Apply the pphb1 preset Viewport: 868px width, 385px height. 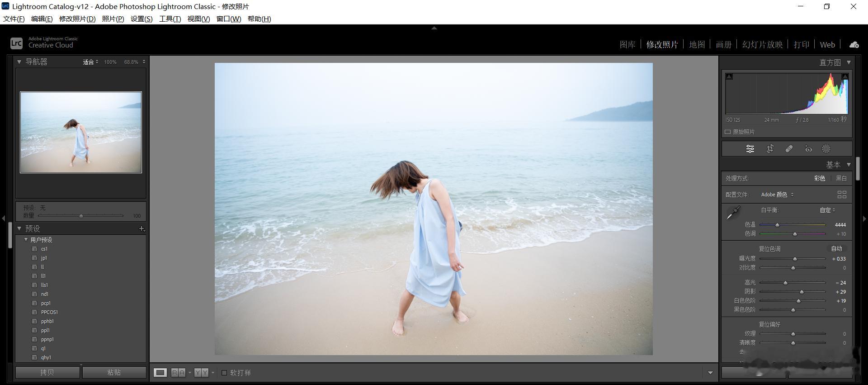[x=47, y=321]
